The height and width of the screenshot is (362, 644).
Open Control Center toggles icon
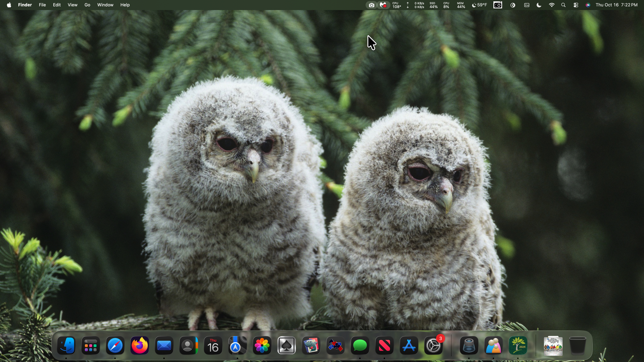[576, 5]
